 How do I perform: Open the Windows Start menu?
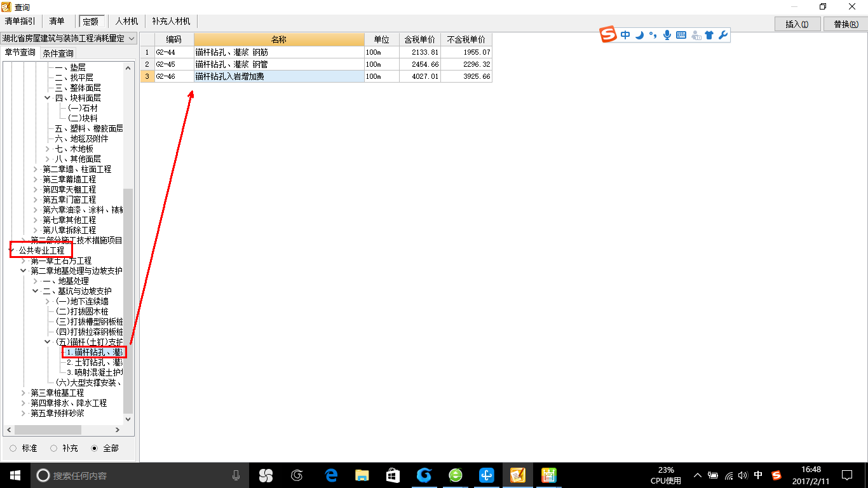tap(15, 475)
